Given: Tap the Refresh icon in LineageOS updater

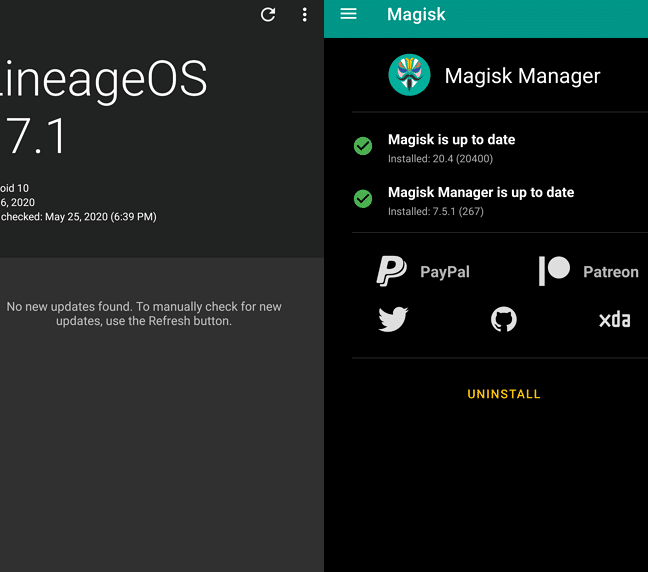Looking at the screenshot, I should pos(268,15).
